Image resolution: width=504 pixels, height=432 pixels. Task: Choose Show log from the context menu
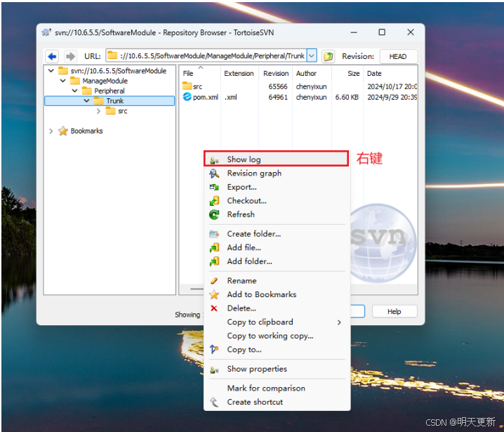point(276,159)
